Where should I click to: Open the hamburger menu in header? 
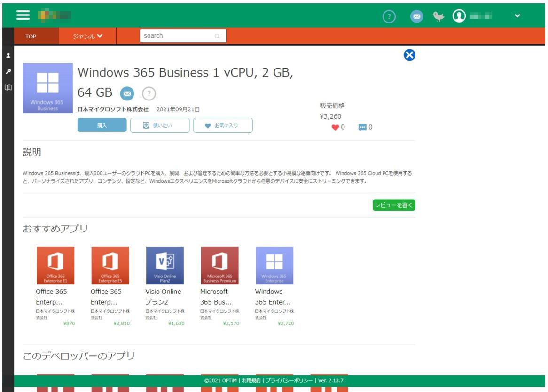(x=23, y=15)
